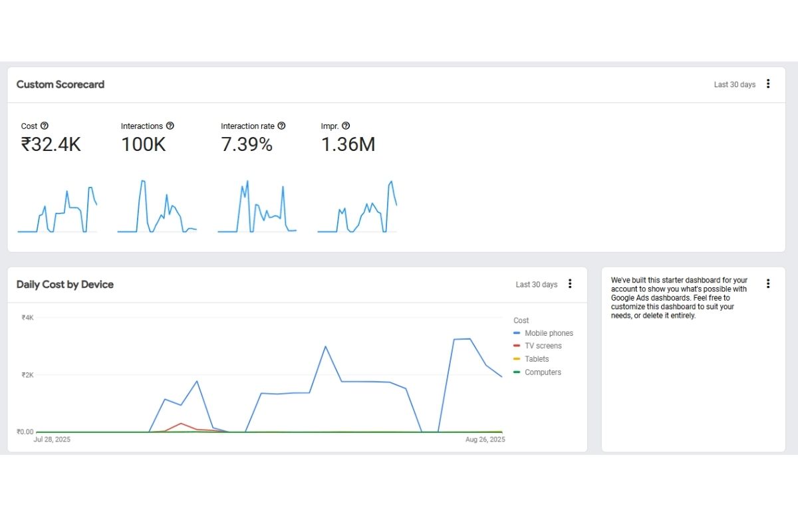Open Custom Scorecard three-dot options menu
This screenshot has height=532, width=798.
click(768, 84)
